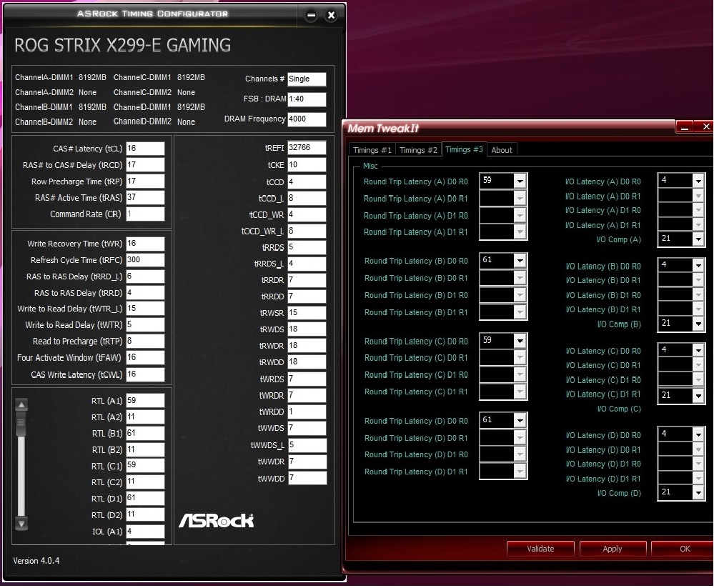Click the Refresh Cycle Time (tRFC) field

[145, 260]
